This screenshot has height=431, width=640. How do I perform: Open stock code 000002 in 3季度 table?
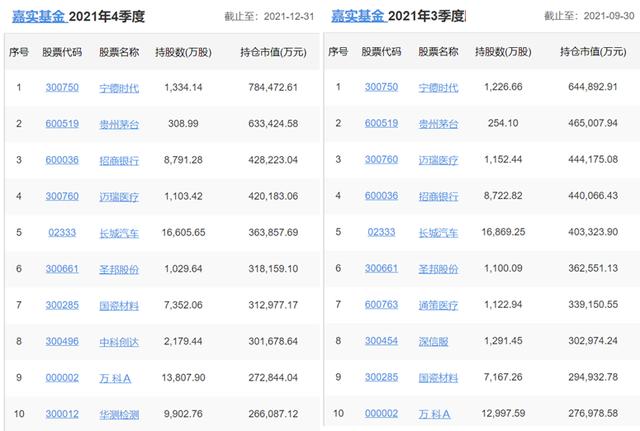pyautogui.click(x=381, y=414)
